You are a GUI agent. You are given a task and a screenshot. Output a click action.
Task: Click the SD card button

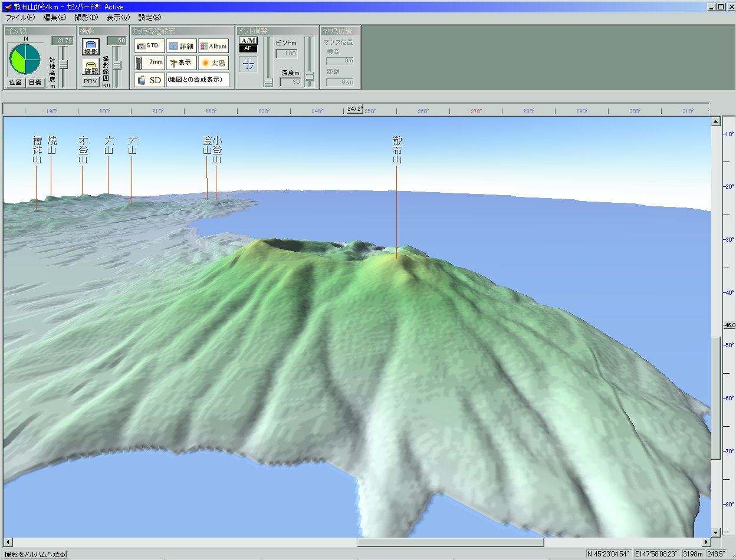point(149,80)
